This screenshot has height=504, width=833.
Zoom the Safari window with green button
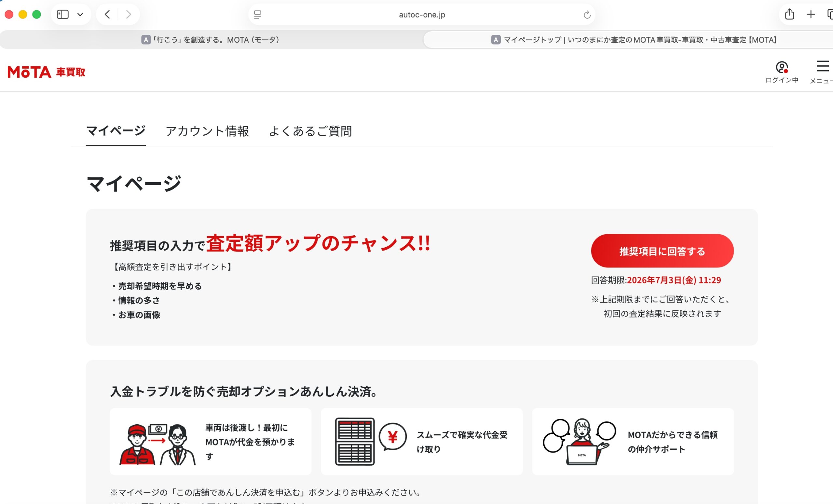click(36, 15)
